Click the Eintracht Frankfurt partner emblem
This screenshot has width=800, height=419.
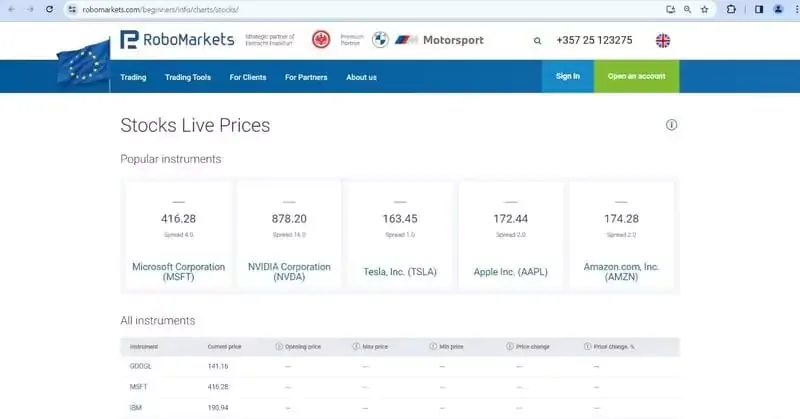[321, 40]
